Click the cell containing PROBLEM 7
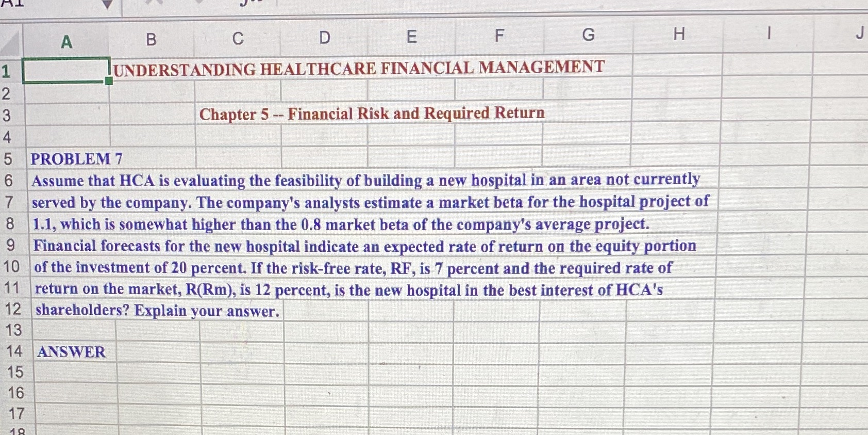Viewport: 868px width, 435px height. [x=75, y=159]
